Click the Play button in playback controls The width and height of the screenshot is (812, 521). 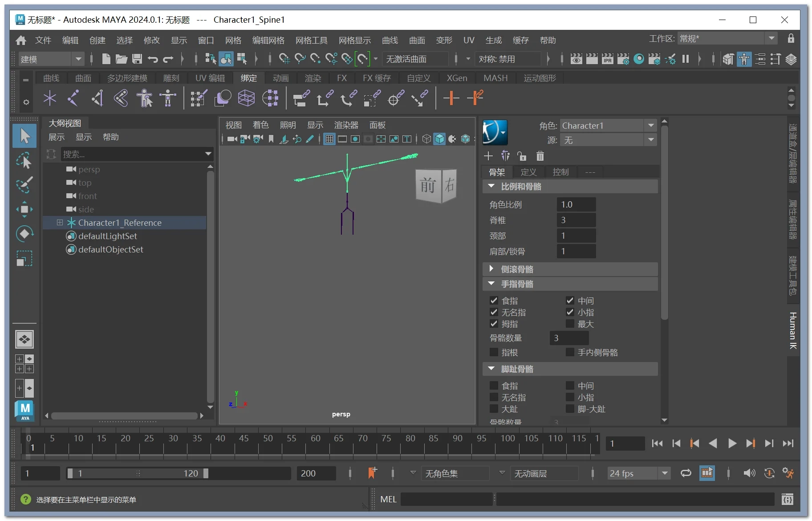(x=731, y=443)
